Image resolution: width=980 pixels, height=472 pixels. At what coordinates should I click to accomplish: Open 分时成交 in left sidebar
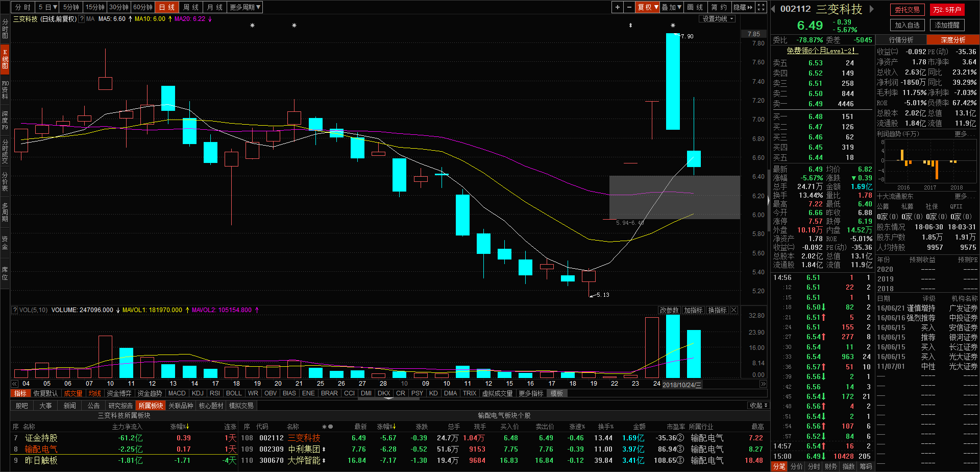tap(5, 151)
